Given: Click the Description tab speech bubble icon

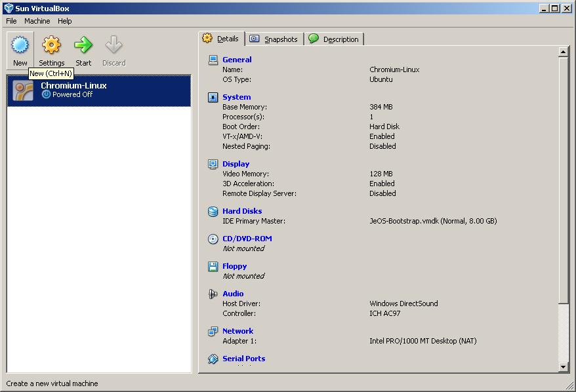Looking at the screenshot, I should pyautogui.click(x=314, y=38).
